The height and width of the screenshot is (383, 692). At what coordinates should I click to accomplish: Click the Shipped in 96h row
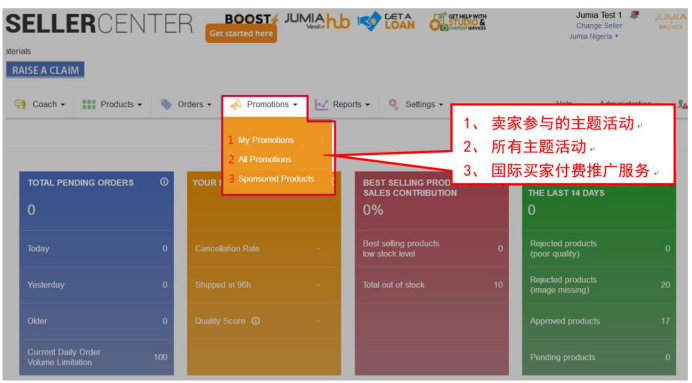[264, 285]
